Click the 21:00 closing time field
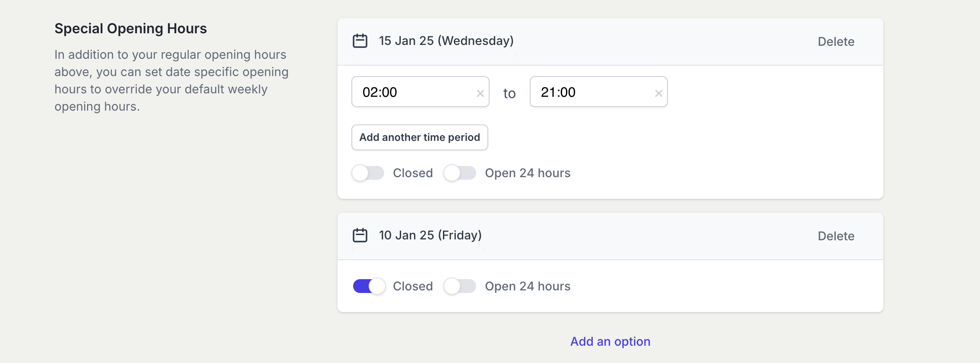The image size is (980, 363). pyautogui.click(x=593, y=92)
